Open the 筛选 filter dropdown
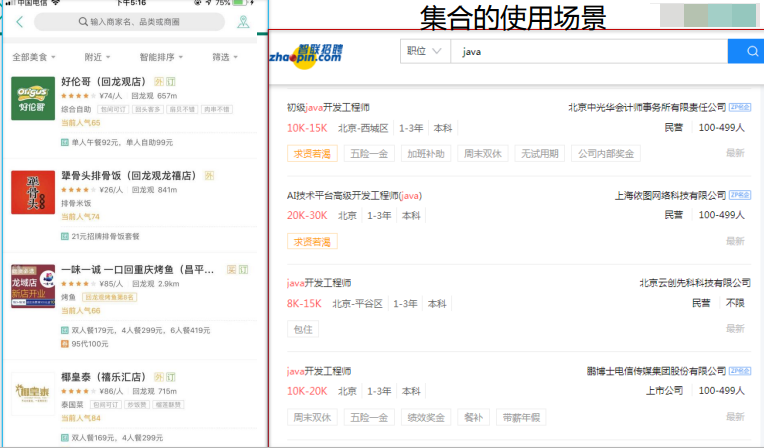Screen dimensions: 764x448 [225, 57]
